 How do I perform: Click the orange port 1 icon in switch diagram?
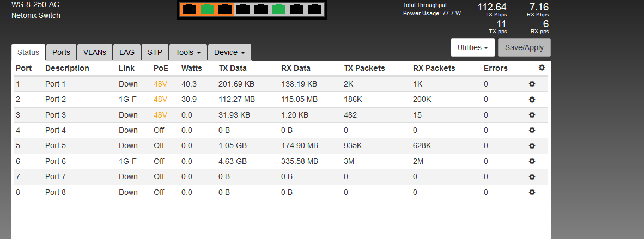189,9
